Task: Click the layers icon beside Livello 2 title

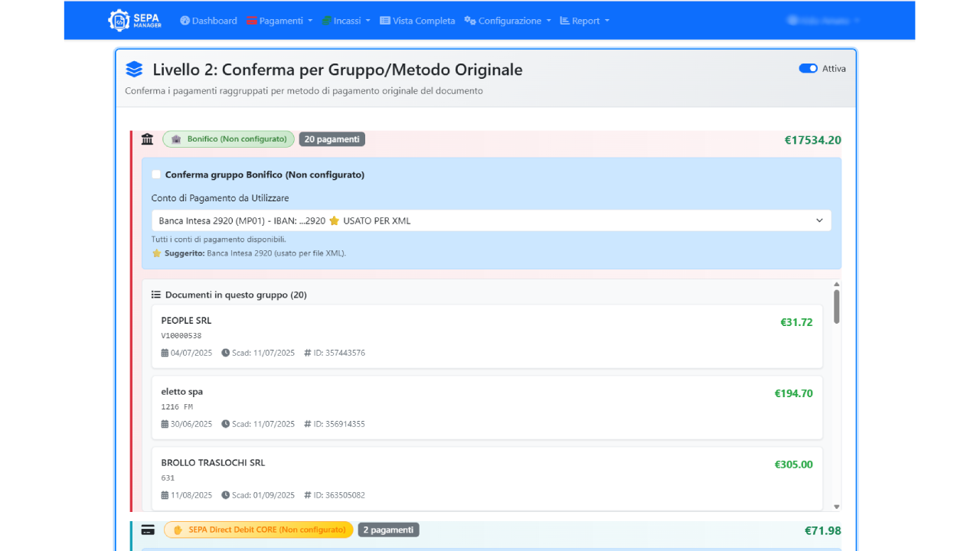Action: pyautogui.click(x=134, y=70)
